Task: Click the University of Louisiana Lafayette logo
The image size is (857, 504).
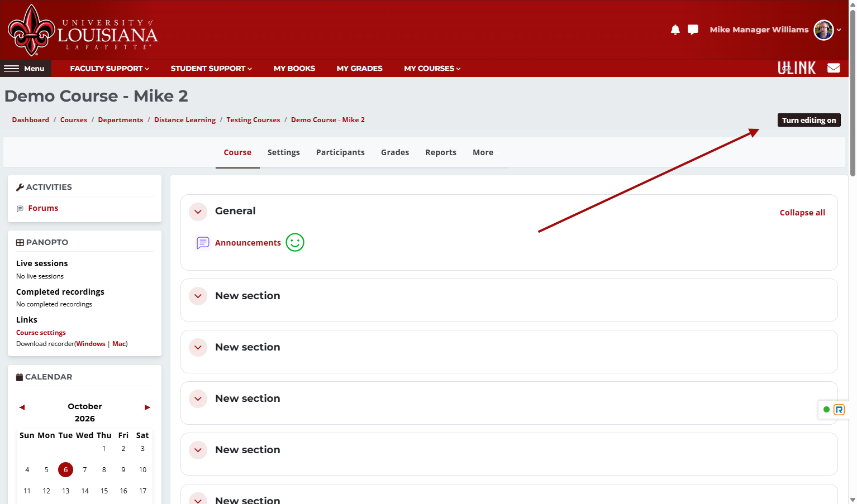Action: (83, 31)
